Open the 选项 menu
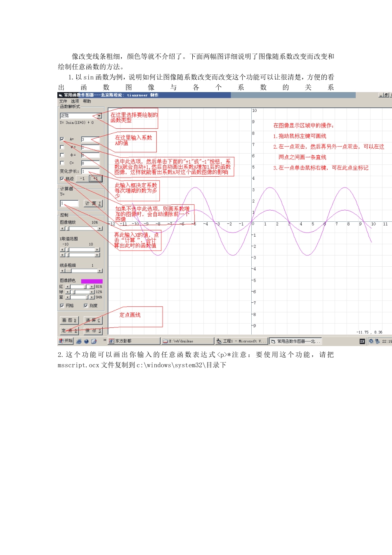Screen dimensions: 392x555 coord(75,101)
